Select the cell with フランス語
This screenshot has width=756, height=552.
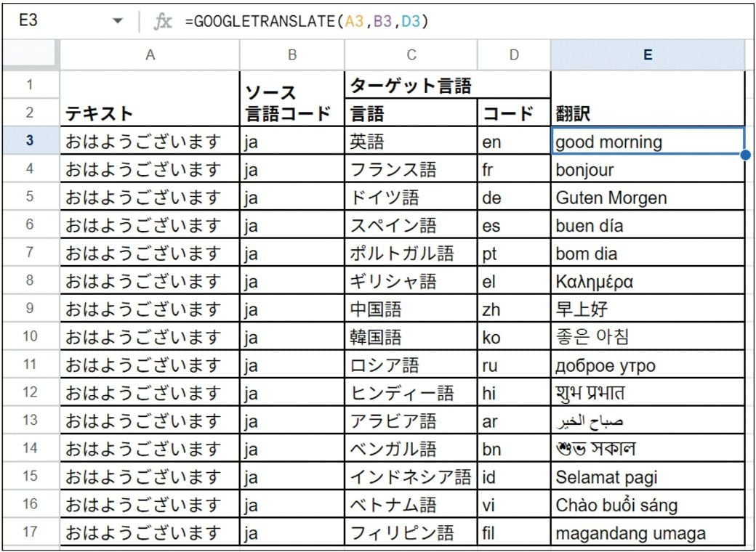pyautogui.click(x=411, y=169)
